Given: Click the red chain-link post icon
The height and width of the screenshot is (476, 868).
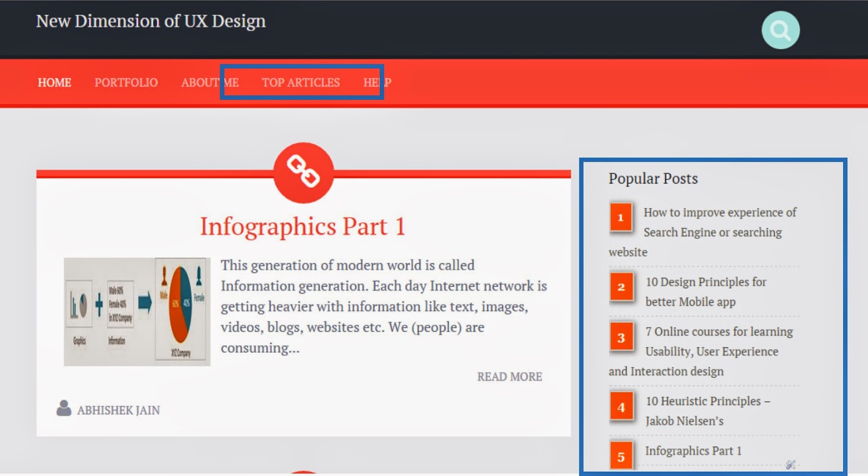Looking at the screenshot, I should [x=303, y=173].
